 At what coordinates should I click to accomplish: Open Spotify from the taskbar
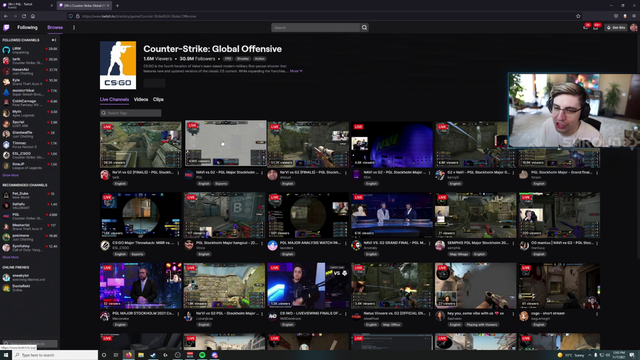[202, 355]
